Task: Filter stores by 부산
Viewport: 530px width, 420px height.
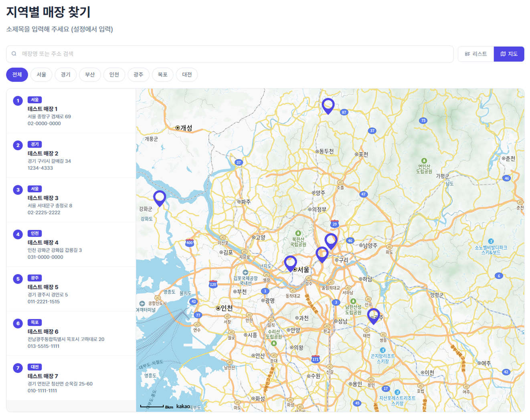Action: click(90, 75)
